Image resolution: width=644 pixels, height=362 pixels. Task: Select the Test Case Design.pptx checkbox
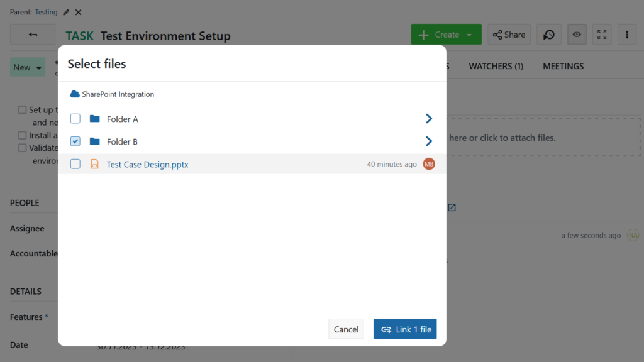(75, 163)
